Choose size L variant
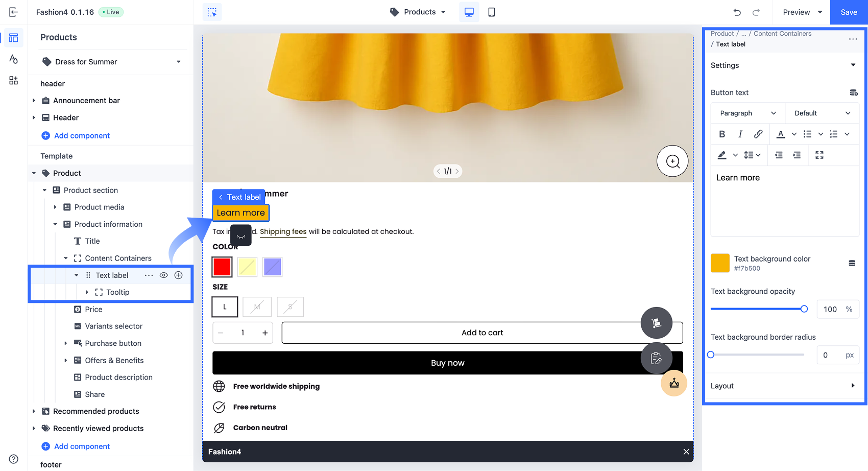 click(225, 307)
